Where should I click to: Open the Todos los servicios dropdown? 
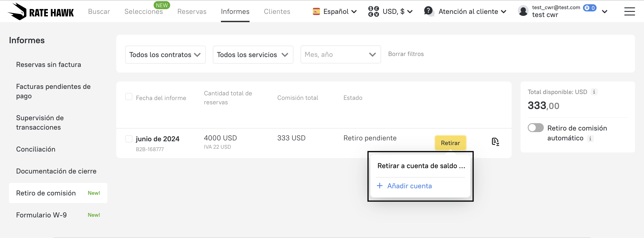tap(253, 55)
